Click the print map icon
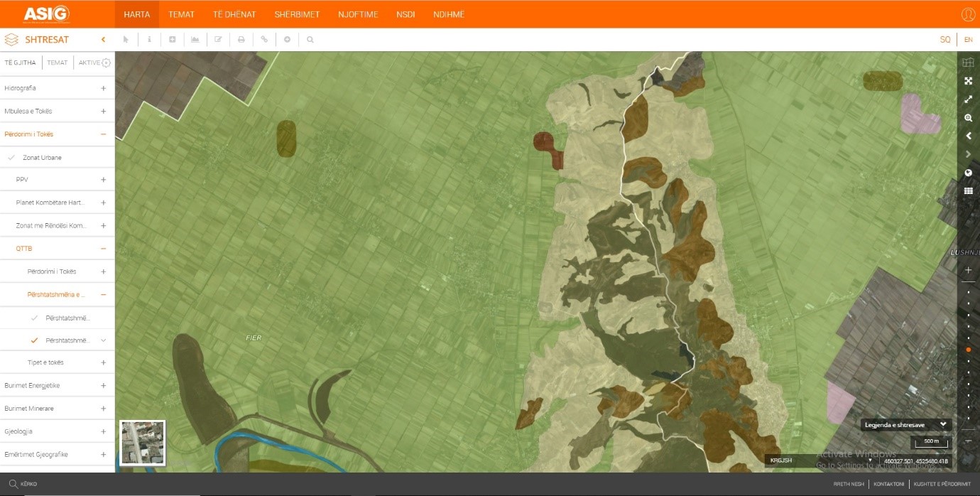980x496 pixels. pos(241,40)
